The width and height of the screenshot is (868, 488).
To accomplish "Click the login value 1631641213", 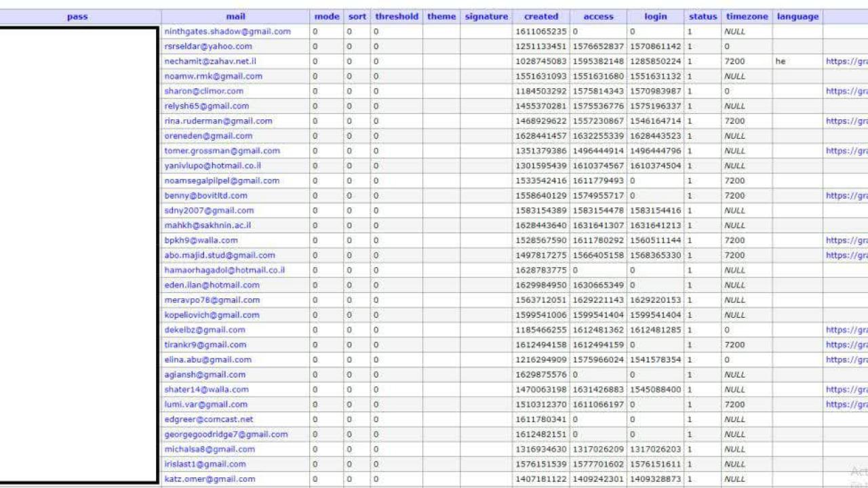I will (x=655, y=225).
